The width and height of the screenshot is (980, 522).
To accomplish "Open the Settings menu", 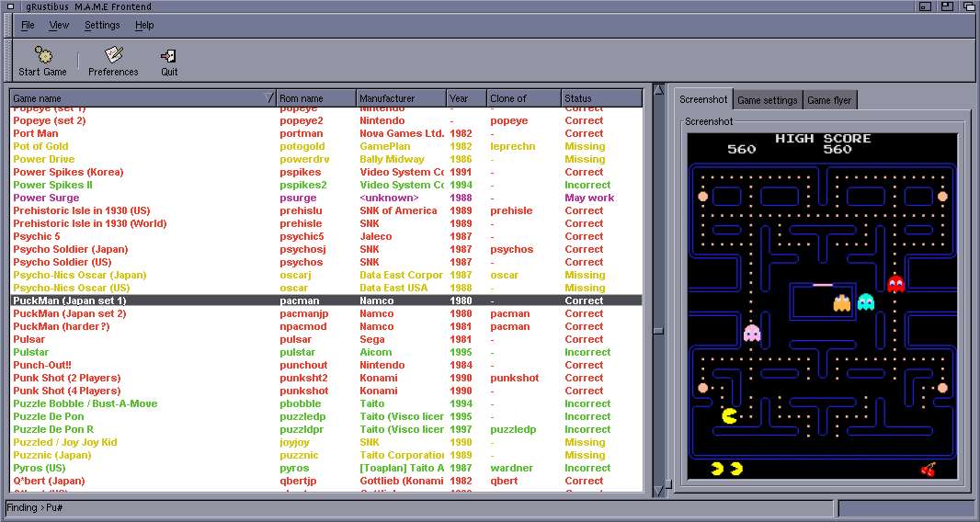I will [x=102, y=26].
